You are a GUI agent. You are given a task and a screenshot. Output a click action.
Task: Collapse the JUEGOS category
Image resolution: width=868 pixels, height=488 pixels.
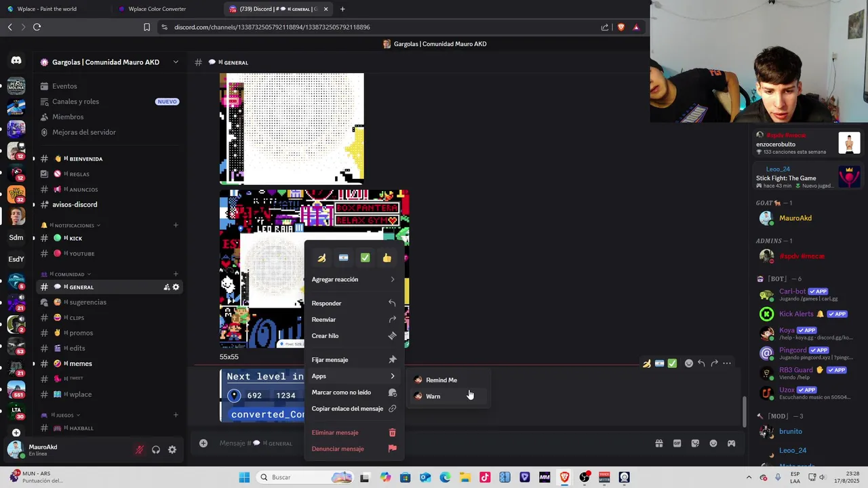(60, 415)
